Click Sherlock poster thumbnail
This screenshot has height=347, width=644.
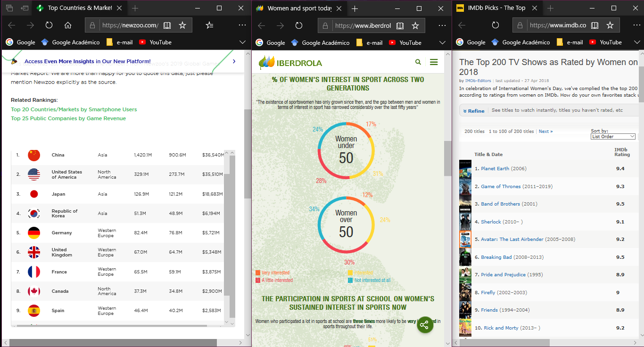click(465, 222)
